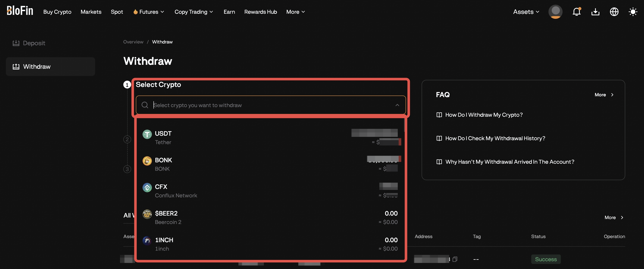Open 'How Do I Withdraw My Crypto?' FAQ
Screen dimensions: 644x269
pos(484,115)
